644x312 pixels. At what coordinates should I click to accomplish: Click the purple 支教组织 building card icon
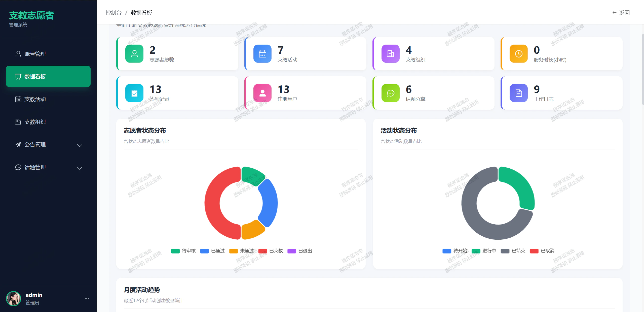(x=391, y=54)
